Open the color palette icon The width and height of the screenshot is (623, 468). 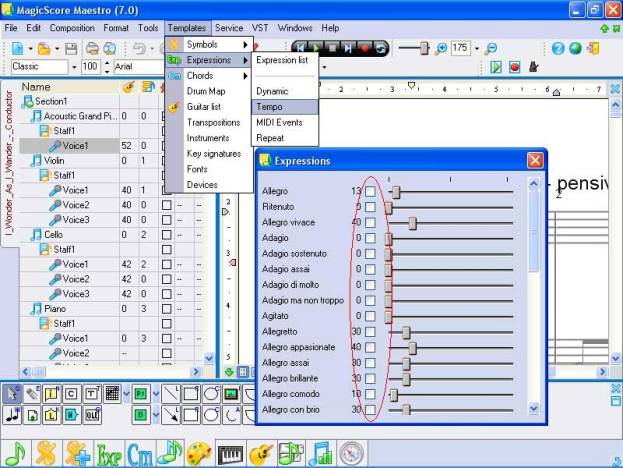point(200,454)
